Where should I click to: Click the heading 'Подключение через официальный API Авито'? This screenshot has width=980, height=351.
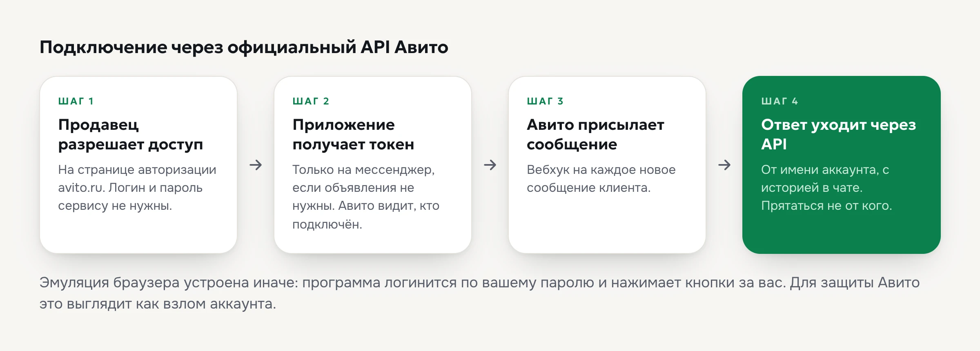point(244,47)
